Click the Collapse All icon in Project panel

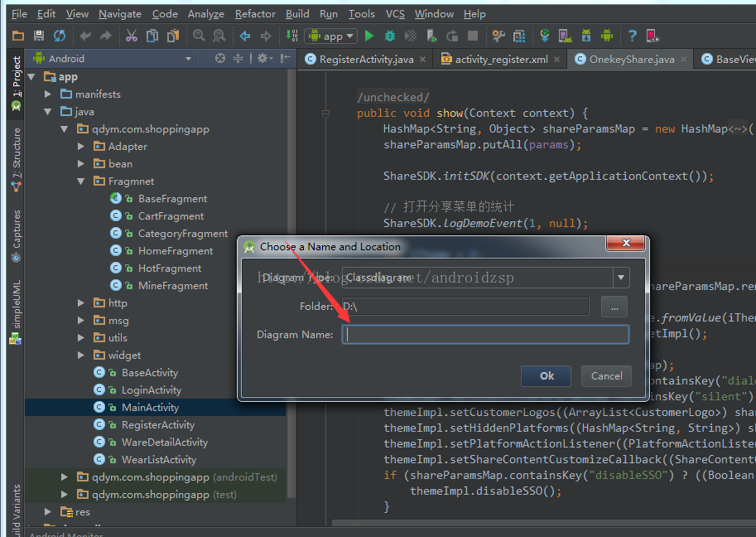tap(238, 58)
